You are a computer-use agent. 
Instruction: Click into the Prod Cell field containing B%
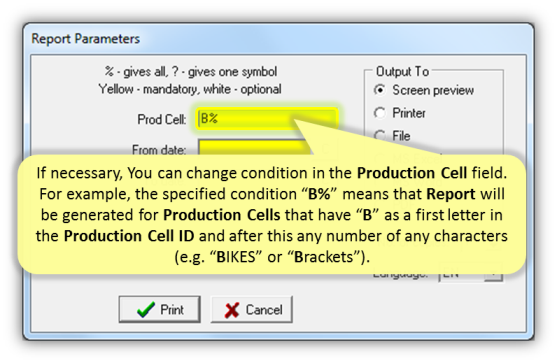pos(266,119)
